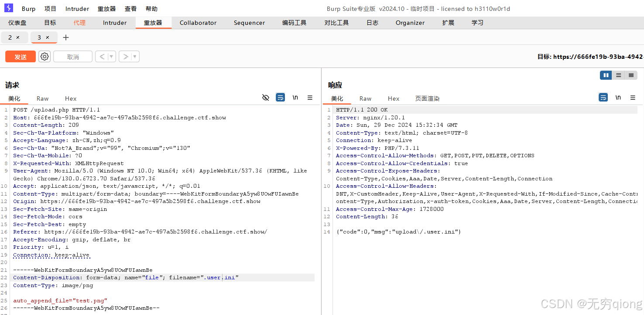The width and height of the screenshot is (644, 315).
Task: Select combined single-panel layout icon
Action: [631, 75]
